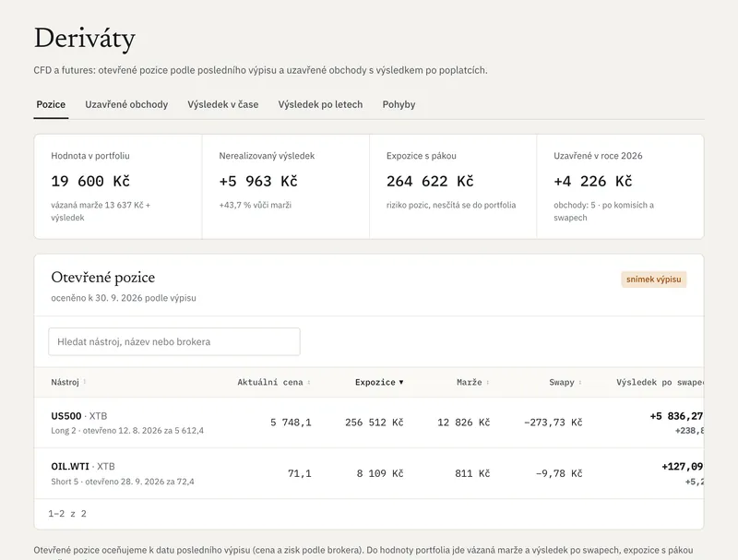Image resolution: width=738 pixels, height=560 pixels.
Task: Click the Long 2 position details line
Action: click(x=127, y=431)
